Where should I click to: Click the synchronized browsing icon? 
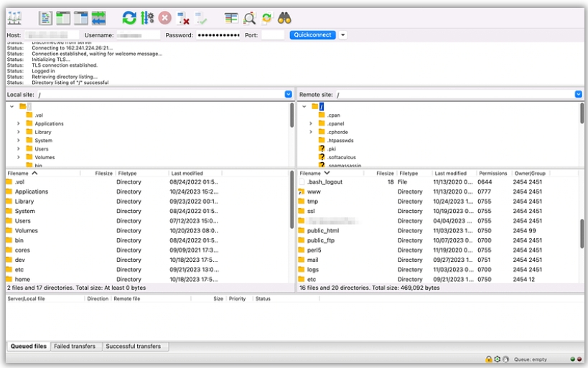tap(266, 18)
